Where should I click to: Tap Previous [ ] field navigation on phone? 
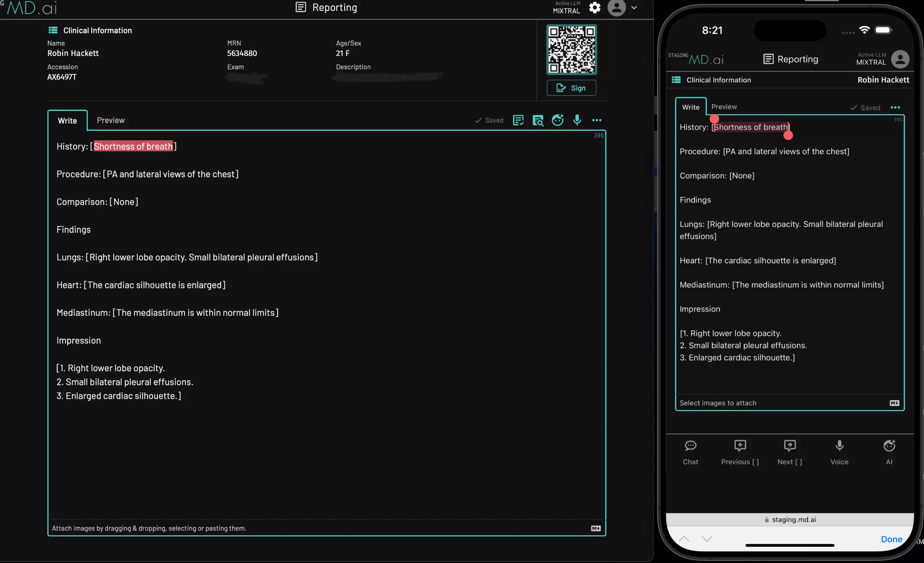click(x=740, y=452)
